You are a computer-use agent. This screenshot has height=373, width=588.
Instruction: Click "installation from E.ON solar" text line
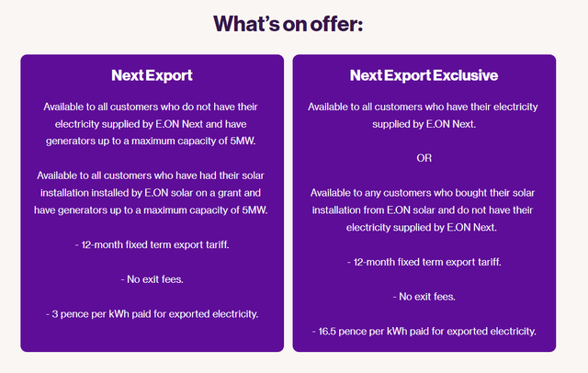coord(374,210)
